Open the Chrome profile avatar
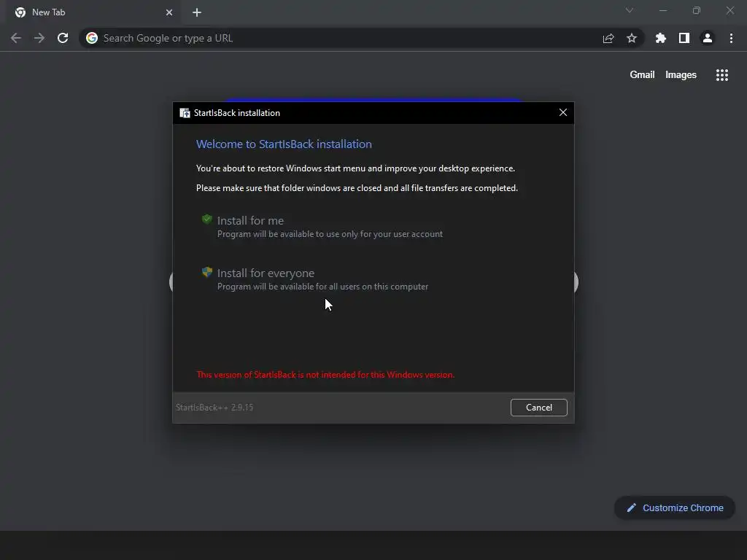The height and width of the screenshot is (560, 747). click(708, 38)
